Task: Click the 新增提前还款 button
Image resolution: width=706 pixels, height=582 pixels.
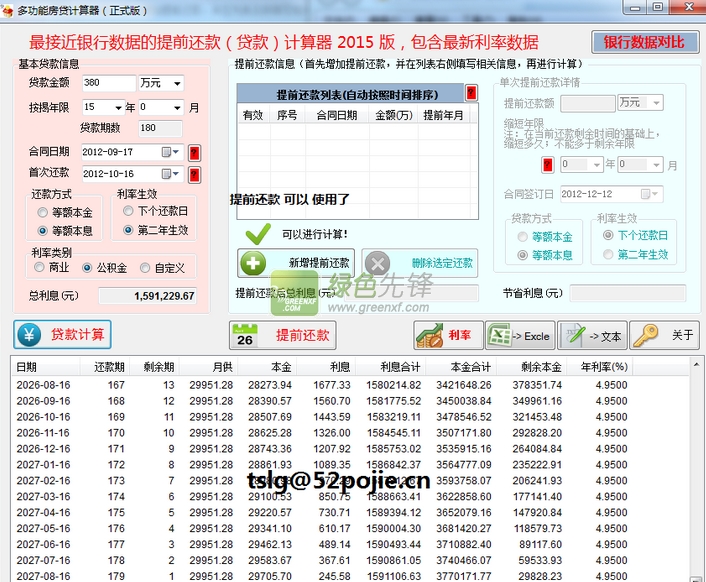Action: pyautogui.click(x=296, y=263)
